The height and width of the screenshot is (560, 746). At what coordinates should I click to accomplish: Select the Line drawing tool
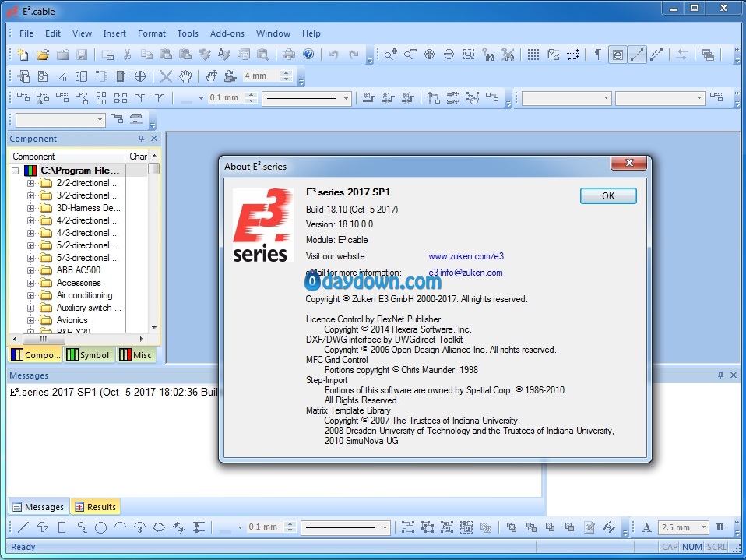tap(23, 527)
